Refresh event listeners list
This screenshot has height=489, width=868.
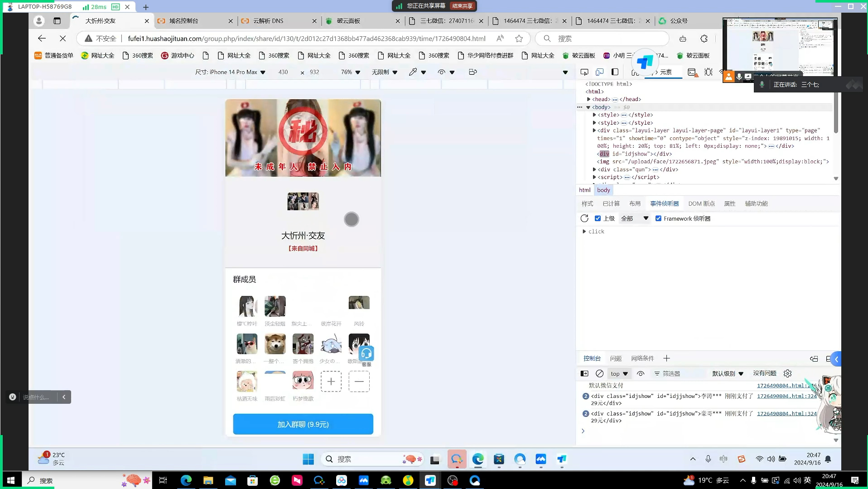coord(584,218)
